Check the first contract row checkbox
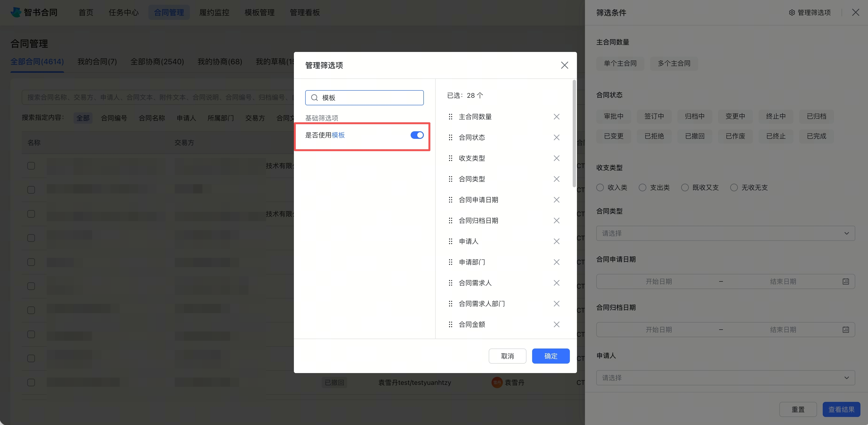This screenshot has width=868, height=425. (x=31, y=166)
